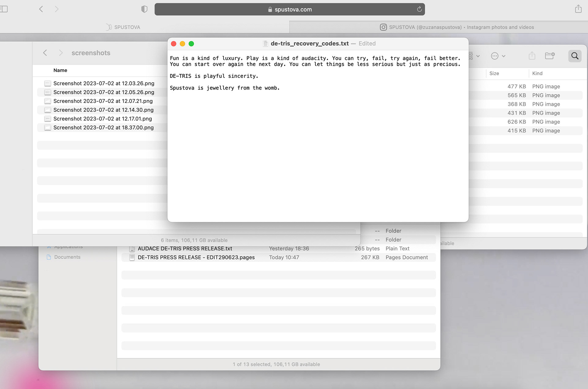Click 'Today 10:47' date cell
The height and width of the screenshot is (389, 588).
(x=284, y=257)
